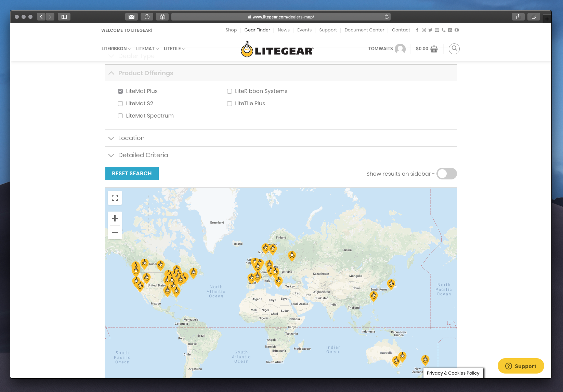The height and width of the screenshot is (392, 563).
Task: Click the yellow Support help button
Action: 521,366
